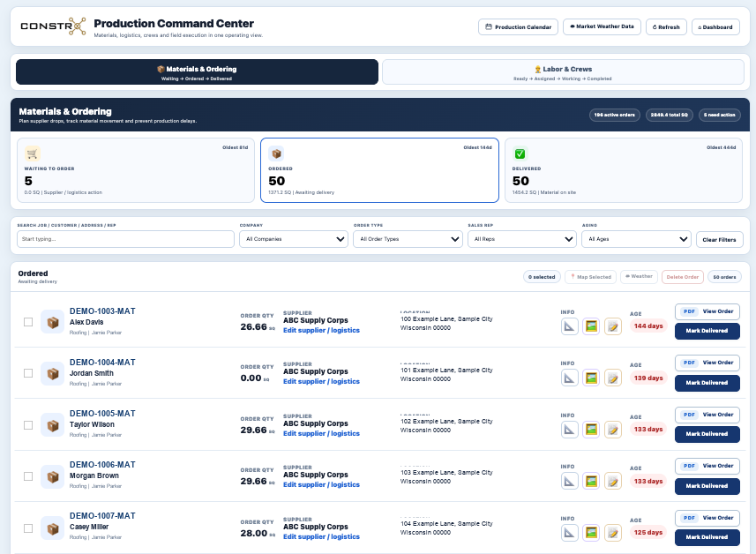
Task: Select checkbox for DEMO-1003-MAT Alex Davis
Action: (28, 322)
